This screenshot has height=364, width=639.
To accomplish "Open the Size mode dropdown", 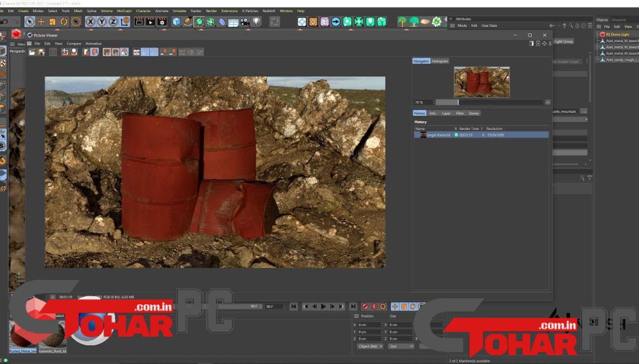I will pyautogui.click(x=401, y=346).
